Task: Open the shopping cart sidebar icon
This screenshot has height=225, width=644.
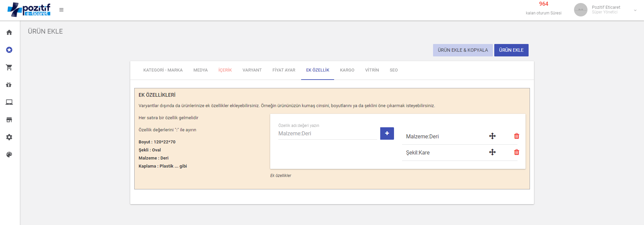Action: 9,67
